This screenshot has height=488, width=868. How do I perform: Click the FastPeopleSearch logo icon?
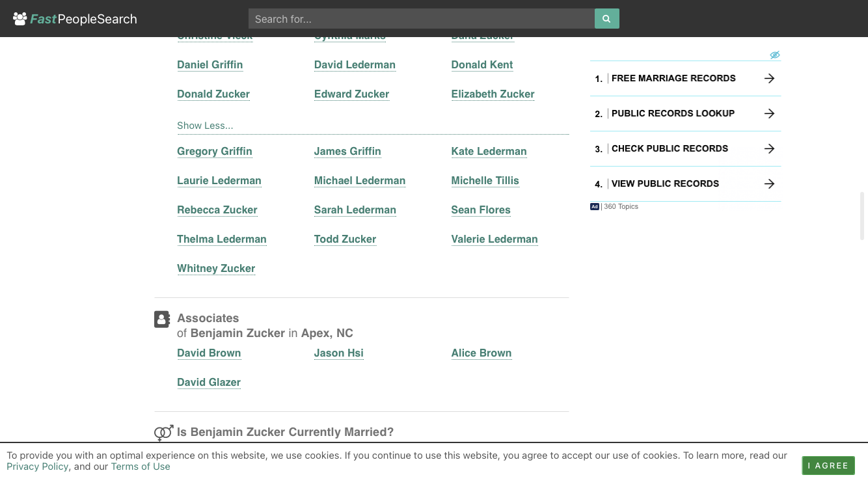20,19
